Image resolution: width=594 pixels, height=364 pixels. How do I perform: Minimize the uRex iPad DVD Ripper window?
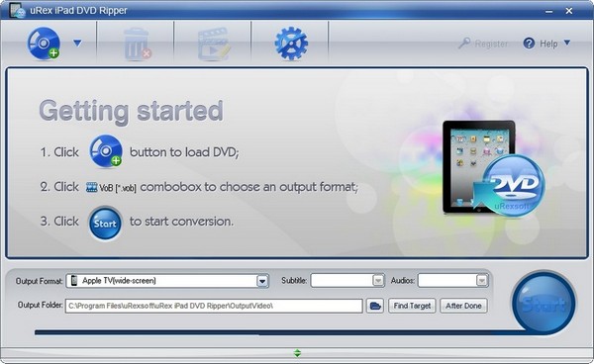548,11
